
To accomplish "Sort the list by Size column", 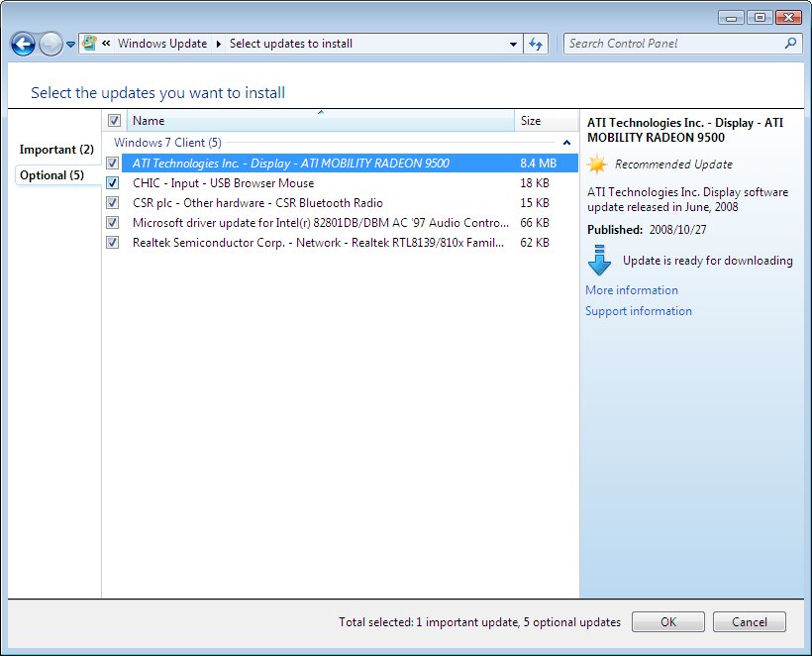I will pyautogui.click(x=547, y=121).
